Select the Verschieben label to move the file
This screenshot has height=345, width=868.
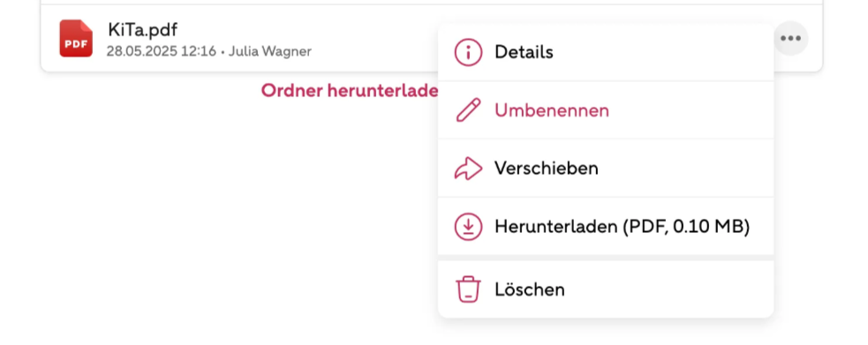[x=547, y=168]
